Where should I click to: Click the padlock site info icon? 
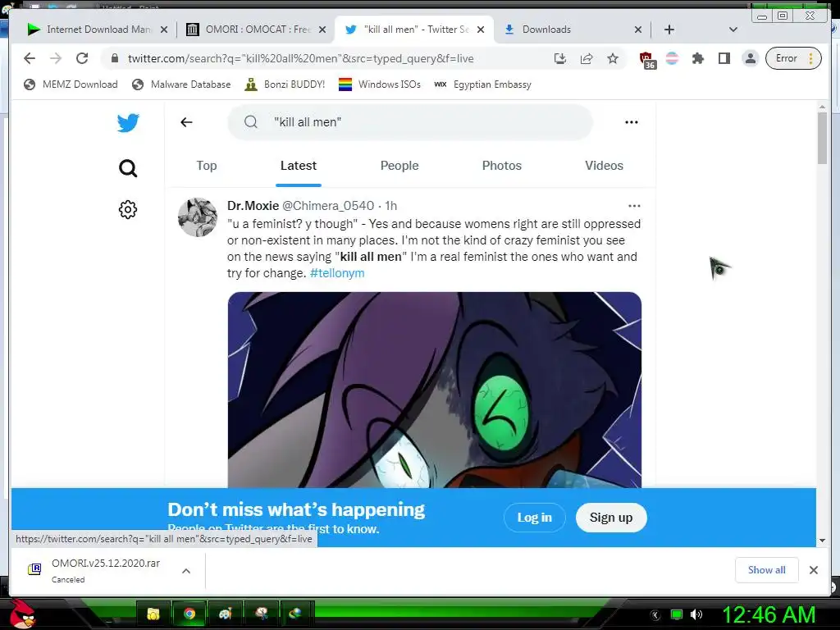coord(114,58)
